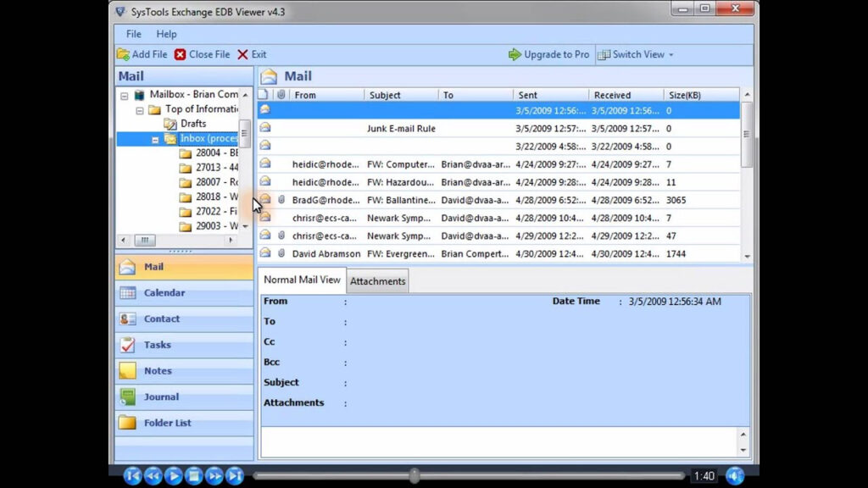Sort by the From column header
Viewport: 868px width, 488px height.
tap(326, 95)
